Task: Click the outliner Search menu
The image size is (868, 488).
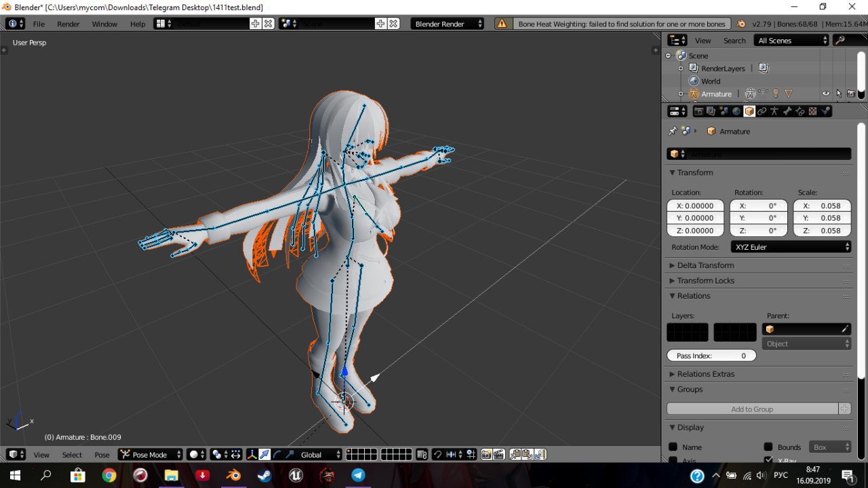Action: (x=734, y=41)
